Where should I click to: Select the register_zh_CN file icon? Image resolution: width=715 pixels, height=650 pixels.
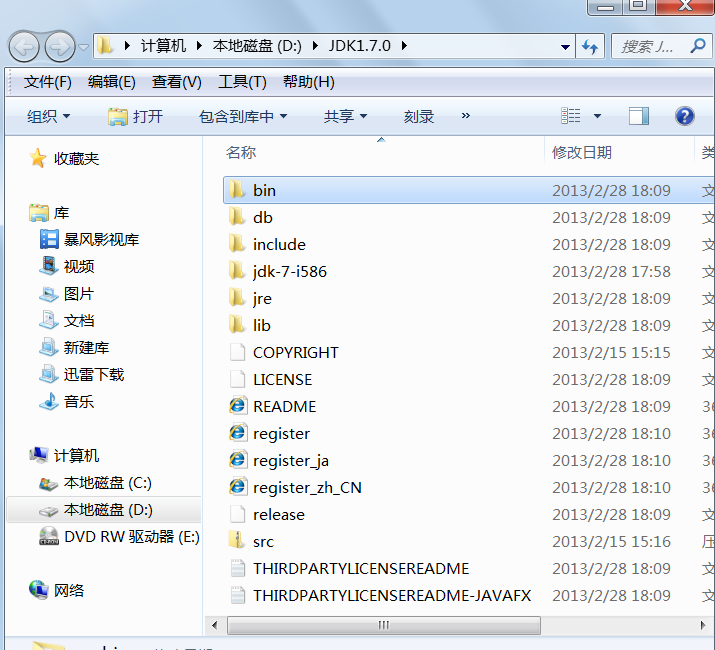(x=238, y=487)
